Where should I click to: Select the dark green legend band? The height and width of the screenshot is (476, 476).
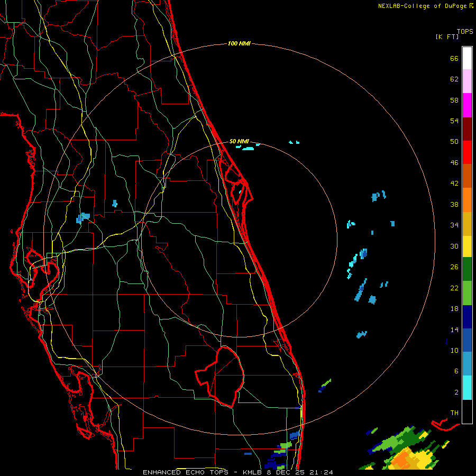pos(467,269)
